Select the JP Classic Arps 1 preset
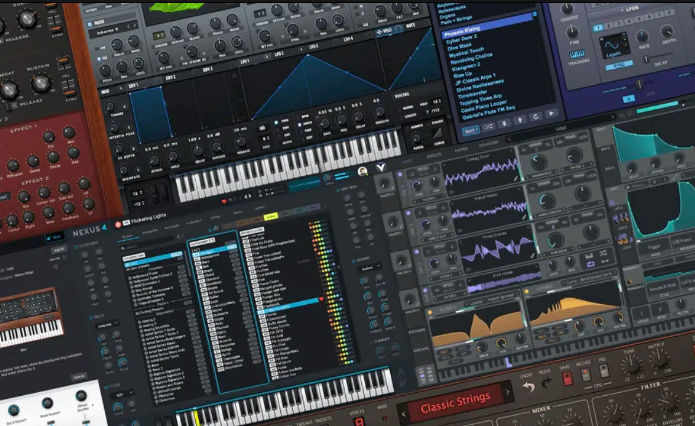 [477, 79]
